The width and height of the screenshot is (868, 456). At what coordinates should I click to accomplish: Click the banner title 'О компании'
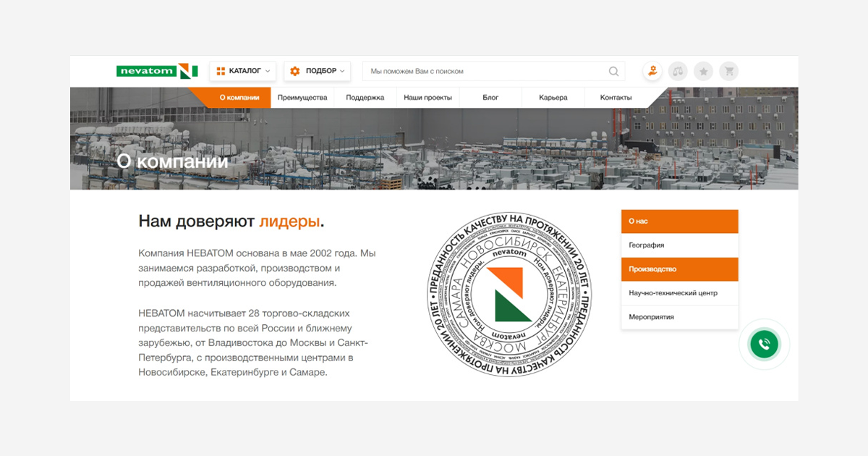click(x=172, y=161)
